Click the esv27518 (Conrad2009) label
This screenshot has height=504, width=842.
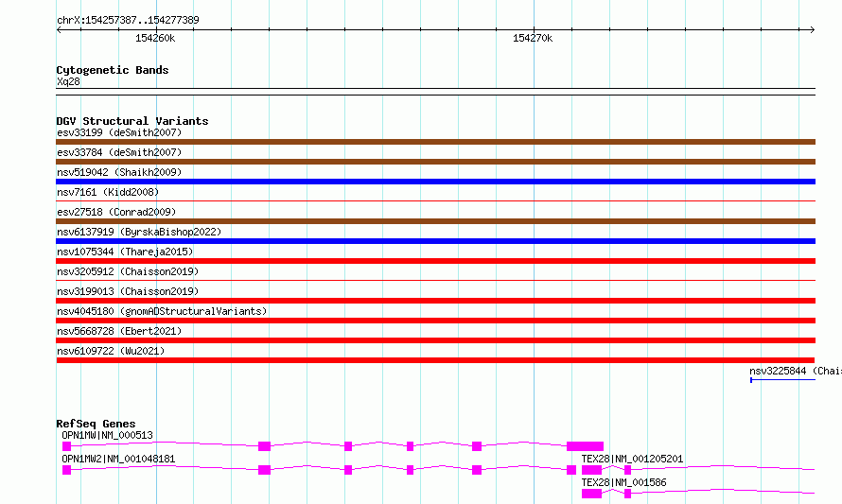click(x=116, y=212)
